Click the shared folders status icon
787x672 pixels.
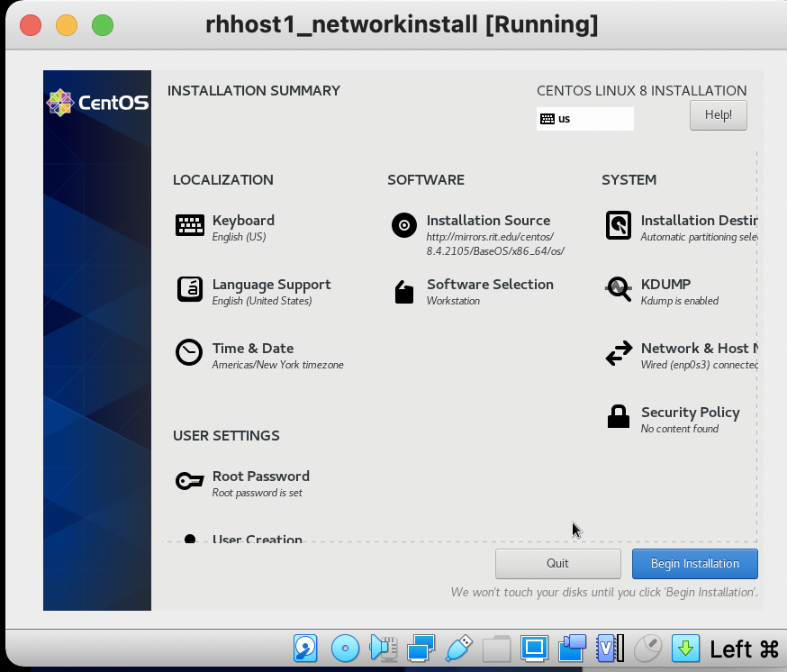point(496,649)
